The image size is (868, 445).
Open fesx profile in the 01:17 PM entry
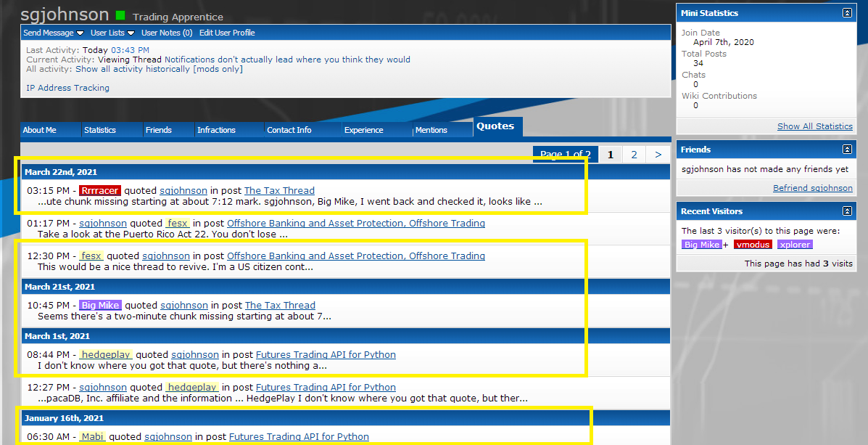[177, 224]
